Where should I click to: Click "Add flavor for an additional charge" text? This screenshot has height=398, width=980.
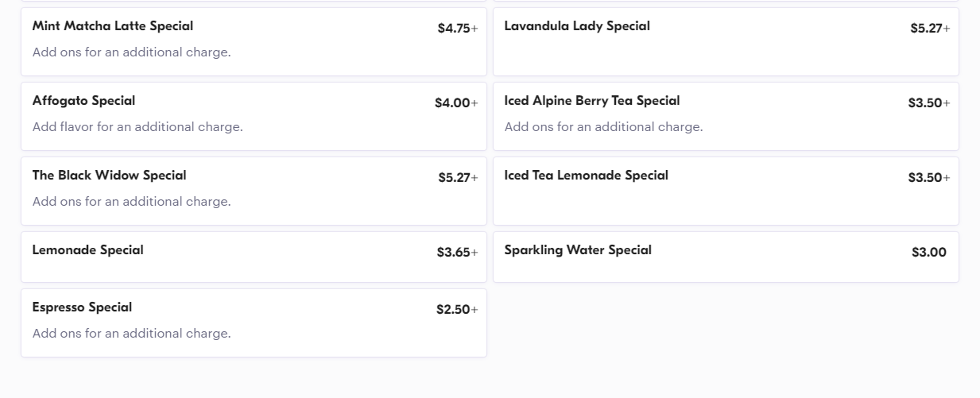[x=138, y=127]
